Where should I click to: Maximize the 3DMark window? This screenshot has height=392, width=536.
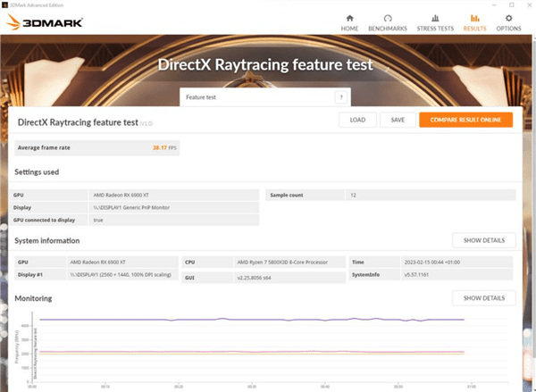[x=511, y=5]
